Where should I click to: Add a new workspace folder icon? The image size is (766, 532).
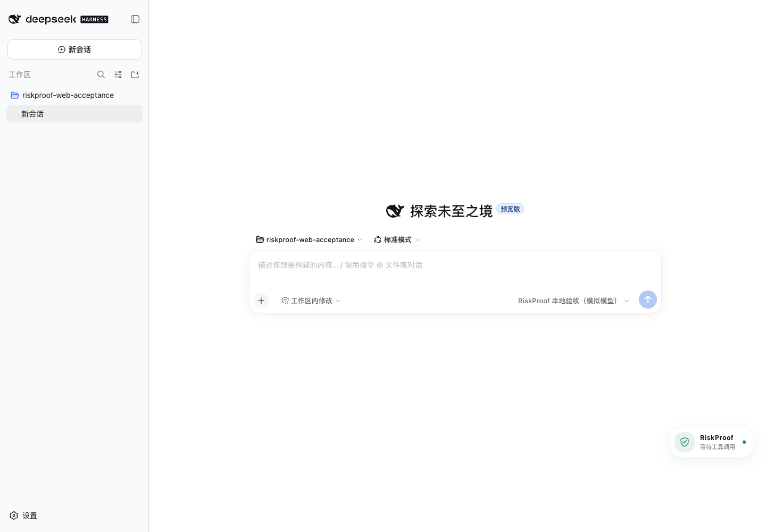click(135, 74)
